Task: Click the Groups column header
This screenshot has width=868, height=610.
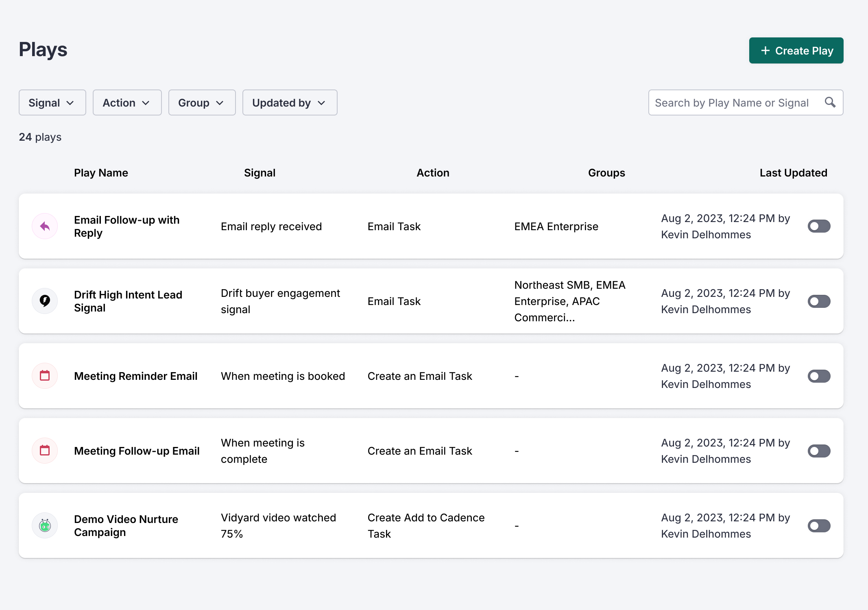Action: [606, 173]
